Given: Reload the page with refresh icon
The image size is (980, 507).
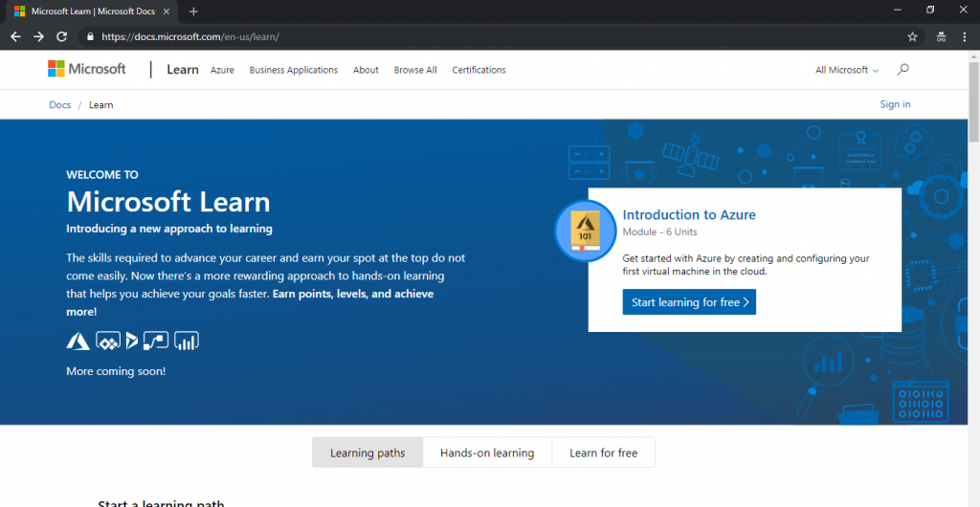Looking at the screenshot, I should 61,37.
